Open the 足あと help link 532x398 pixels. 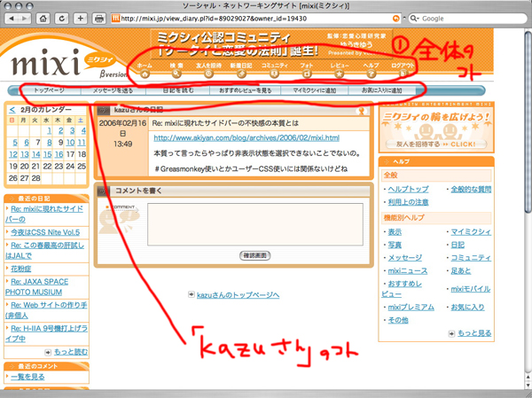[461, 270]
